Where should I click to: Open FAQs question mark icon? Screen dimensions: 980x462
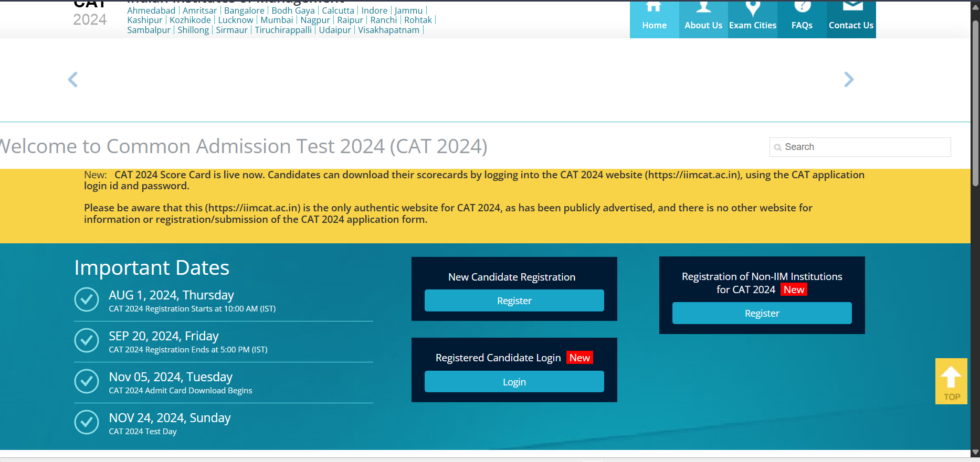click(x=802, y=7)
